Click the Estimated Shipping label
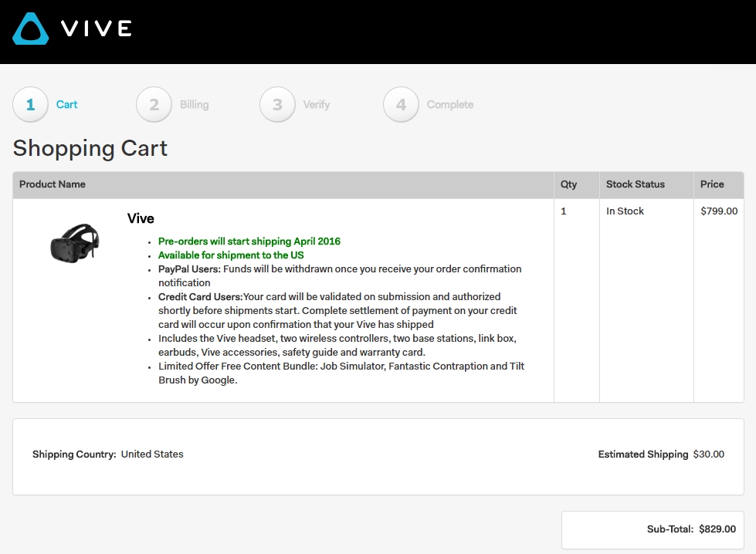 click(x=643, y=454)
